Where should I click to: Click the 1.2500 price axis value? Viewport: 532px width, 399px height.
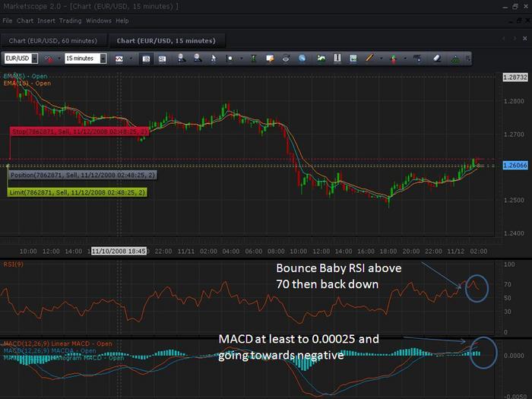pyautogui.click(x=514, y=200)
